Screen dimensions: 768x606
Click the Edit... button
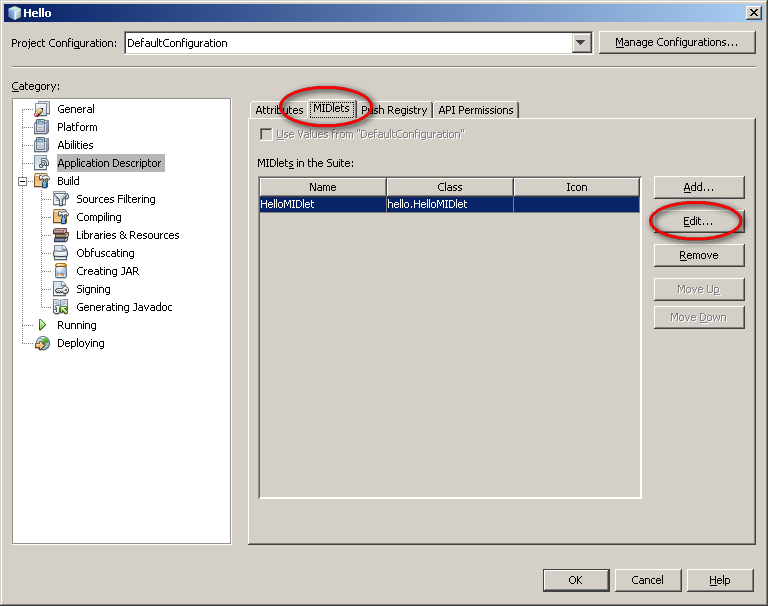pos(698,221)
